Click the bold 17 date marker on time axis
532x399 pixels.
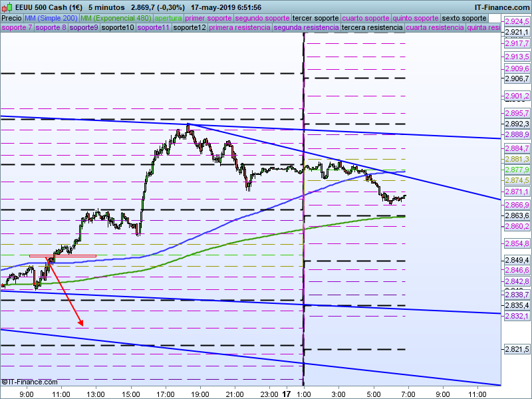pyautogui.click(x=287, y=394)
